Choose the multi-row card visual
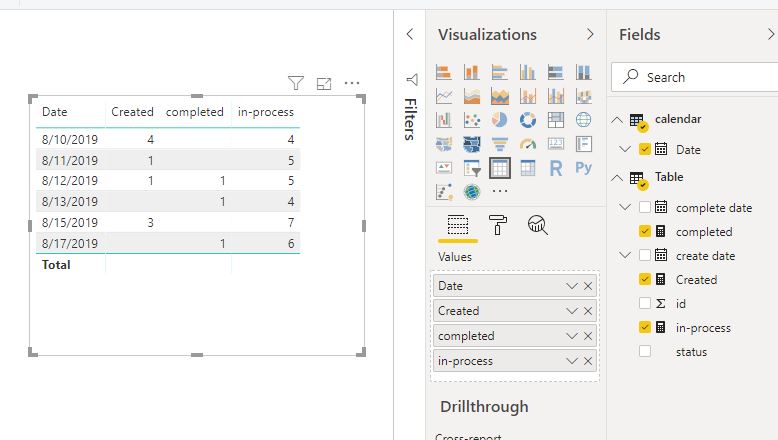This screenshot has width=778, height=440. (x=584, y=144)
